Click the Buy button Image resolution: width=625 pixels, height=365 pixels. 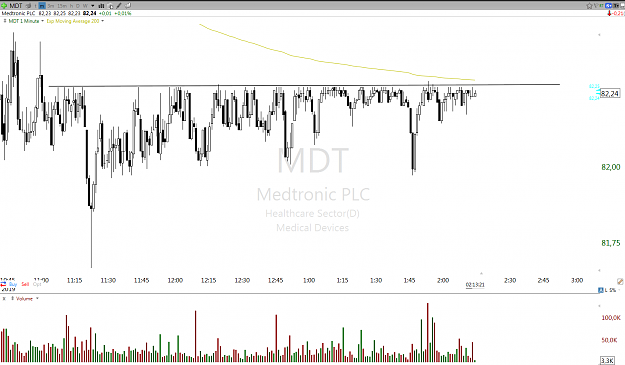point(13,284)
